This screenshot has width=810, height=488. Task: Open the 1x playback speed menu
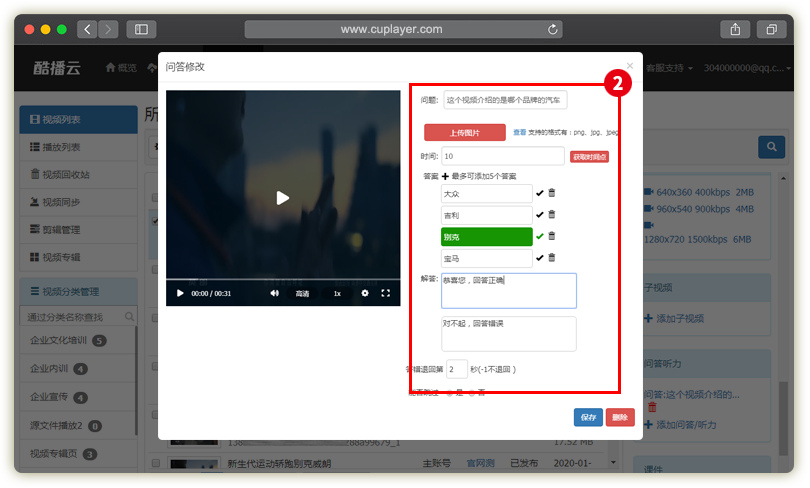coord(337,293)
